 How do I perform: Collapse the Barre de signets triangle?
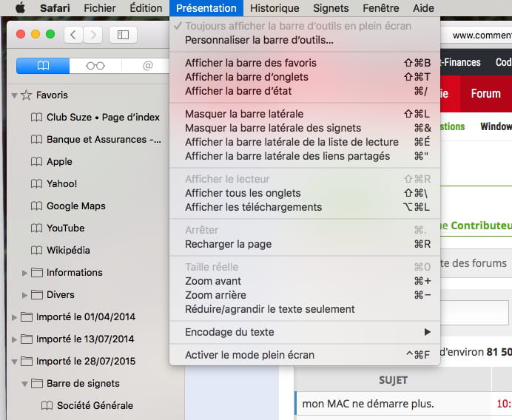coord(24,384)
